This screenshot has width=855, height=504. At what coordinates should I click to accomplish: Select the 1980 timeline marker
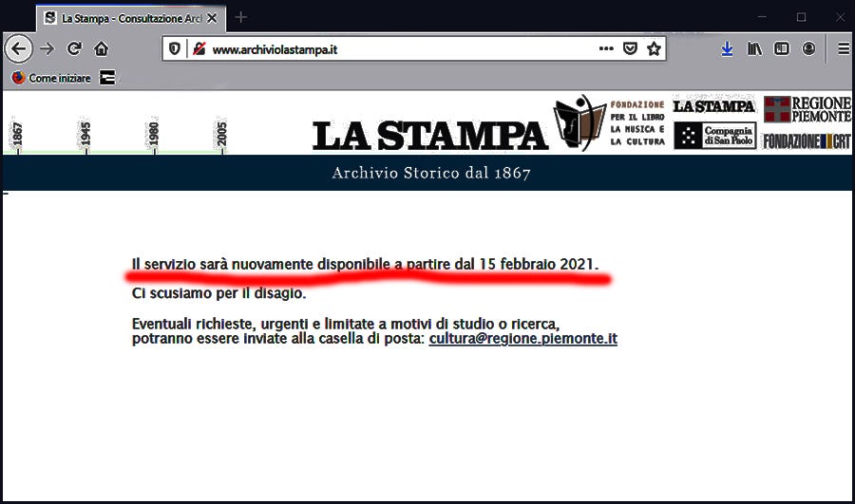coord(154,135)
